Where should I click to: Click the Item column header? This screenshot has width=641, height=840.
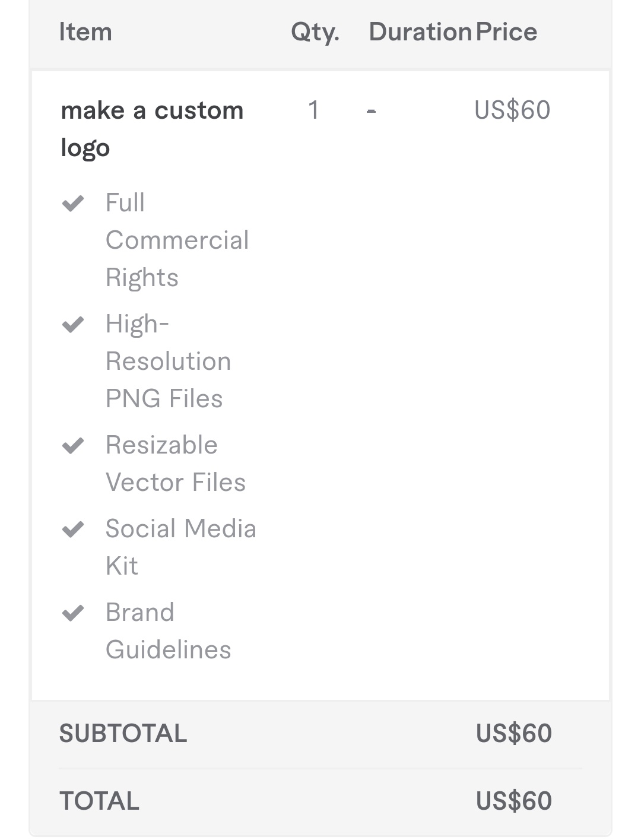coord(85,32)
